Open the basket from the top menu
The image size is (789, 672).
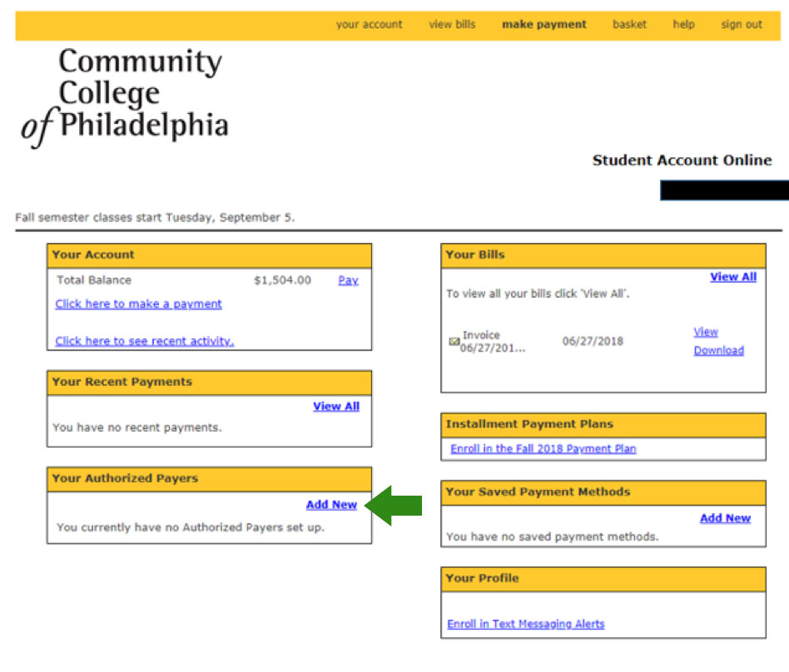pyautogui.click(x=629, y=25)
